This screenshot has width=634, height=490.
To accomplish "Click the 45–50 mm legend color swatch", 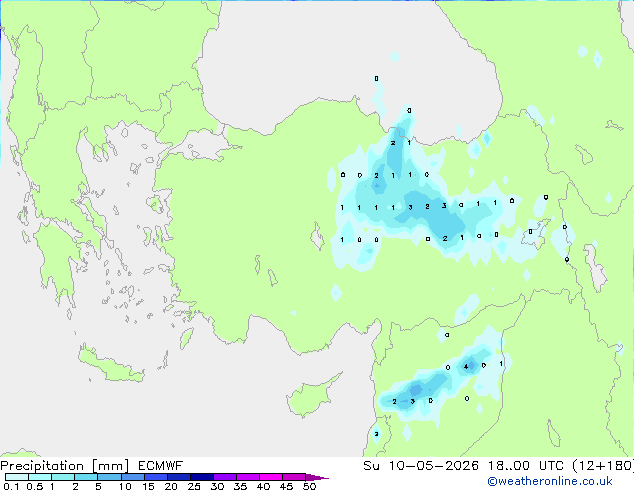I will 294,477.
